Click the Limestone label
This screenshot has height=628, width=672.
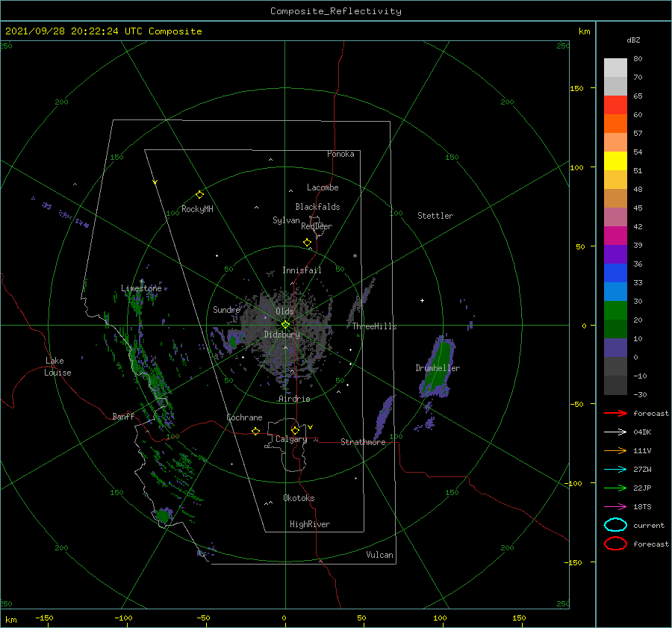pyautogui.click(x=141, y=288)
